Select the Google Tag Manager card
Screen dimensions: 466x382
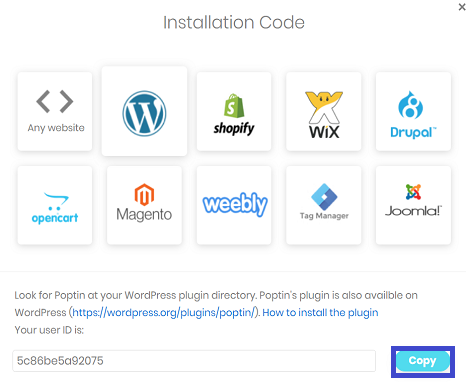point(324,205)
